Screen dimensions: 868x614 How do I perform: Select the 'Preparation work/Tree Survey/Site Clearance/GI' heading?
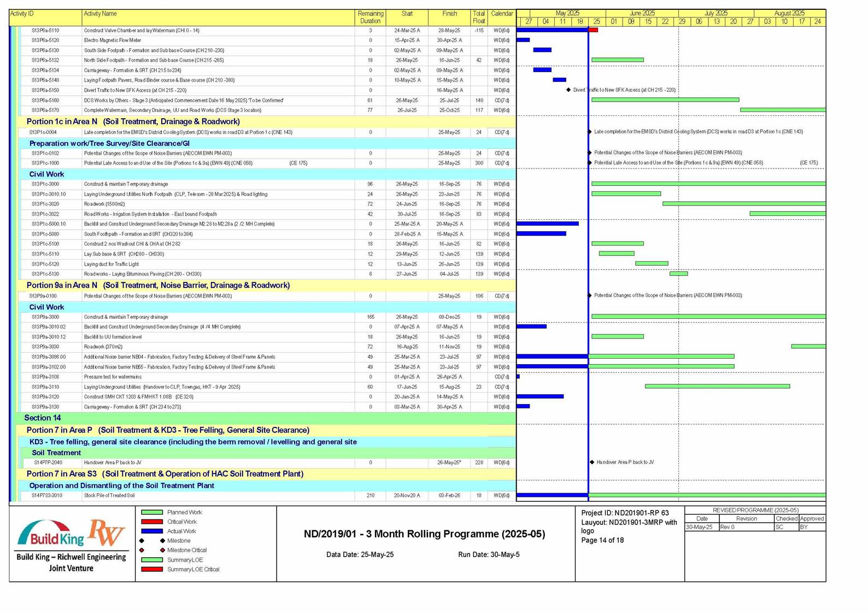109,143
